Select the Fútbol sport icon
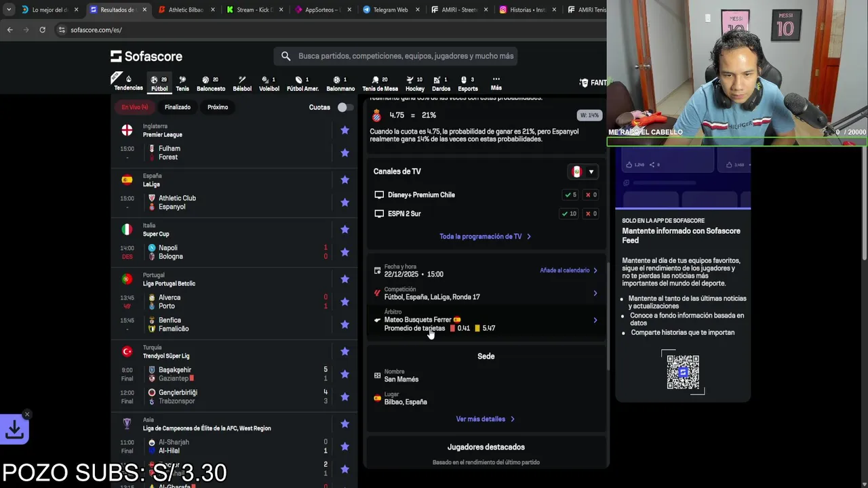This screenshot has height=488, width=868. tap(159, 83)
